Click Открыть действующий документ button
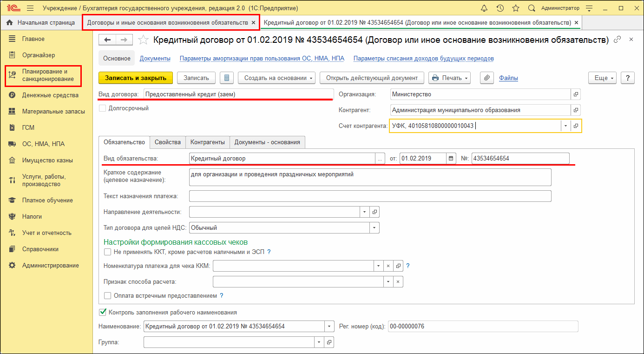The image size is (644, 354). 372,78
